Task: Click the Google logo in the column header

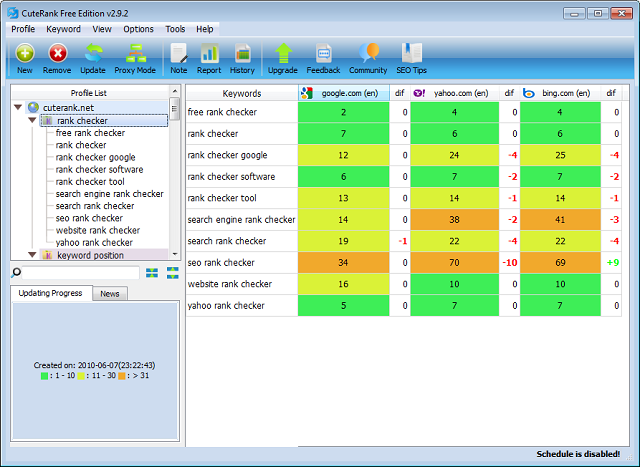Action: point(307,93)
